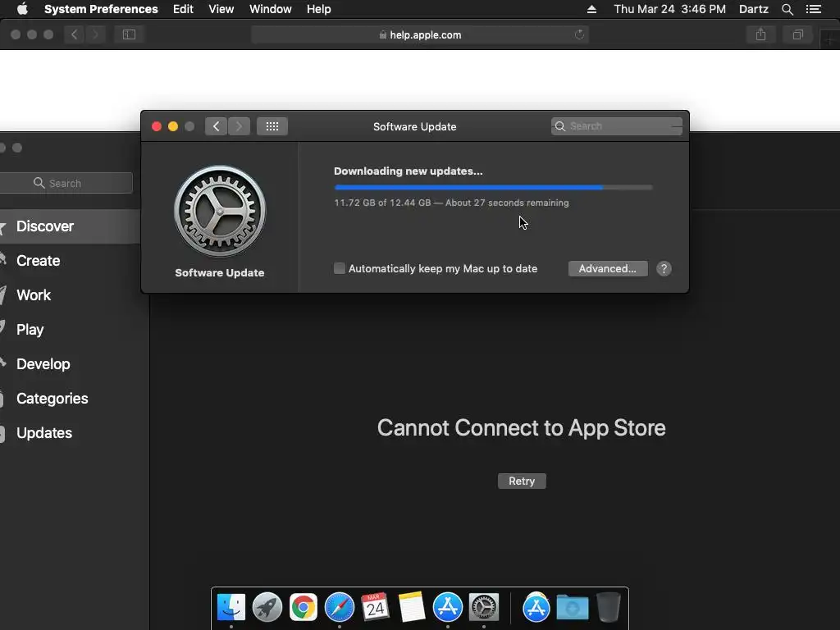Go back in Software Update window
The image size is (840, 630).
(x=216, y=126)
